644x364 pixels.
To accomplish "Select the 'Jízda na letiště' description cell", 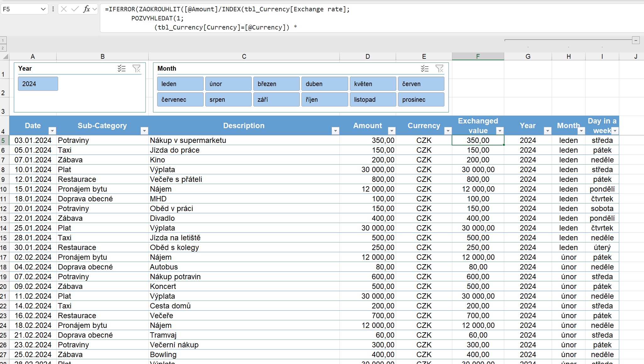I will pyautogui.click(x=244, y=238).
